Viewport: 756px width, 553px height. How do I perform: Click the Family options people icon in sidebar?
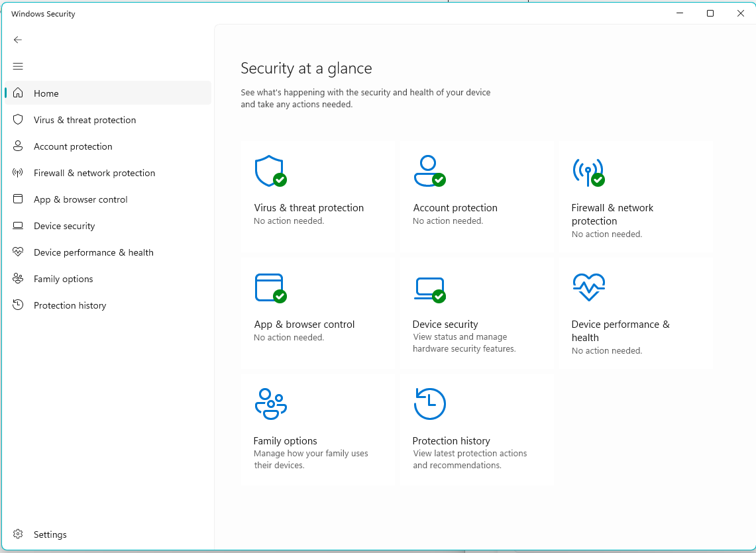(18, 278)
